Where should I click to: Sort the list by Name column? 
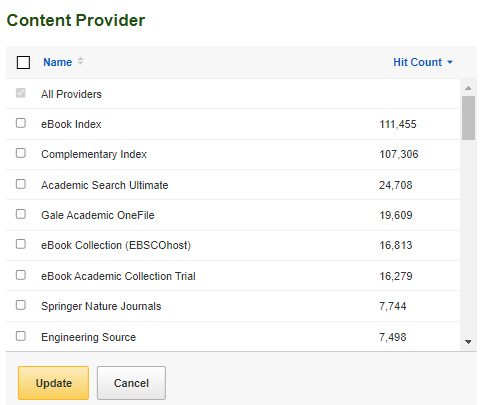tap(58, 62)
